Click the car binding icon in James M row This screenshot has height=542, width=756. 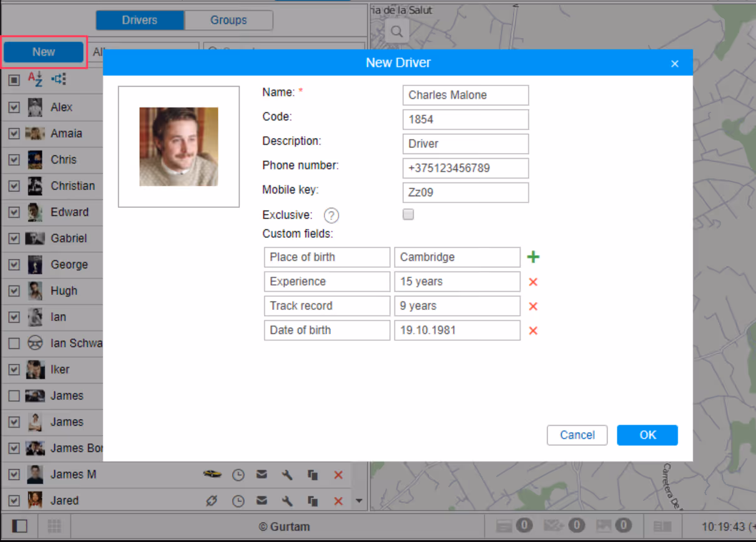(212, 475)
